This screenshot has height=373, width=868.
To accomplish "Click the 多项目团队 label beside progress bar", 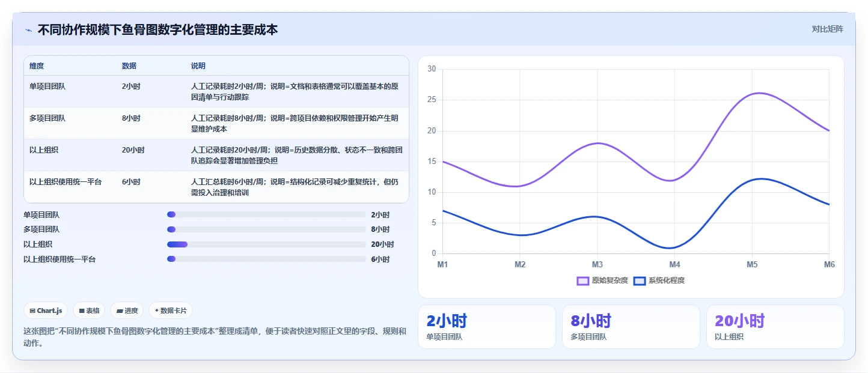I will [41, 229].
